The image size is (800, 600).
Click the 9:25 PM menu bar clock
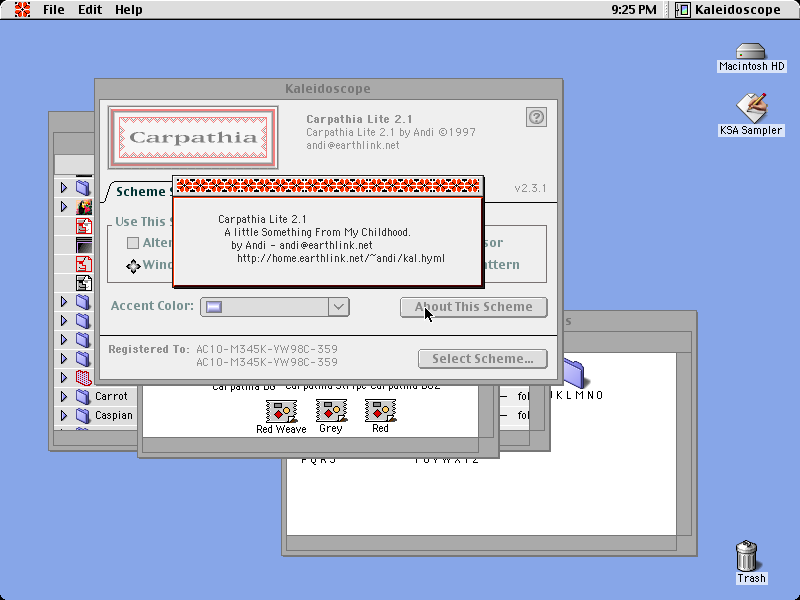coord(634,10)
